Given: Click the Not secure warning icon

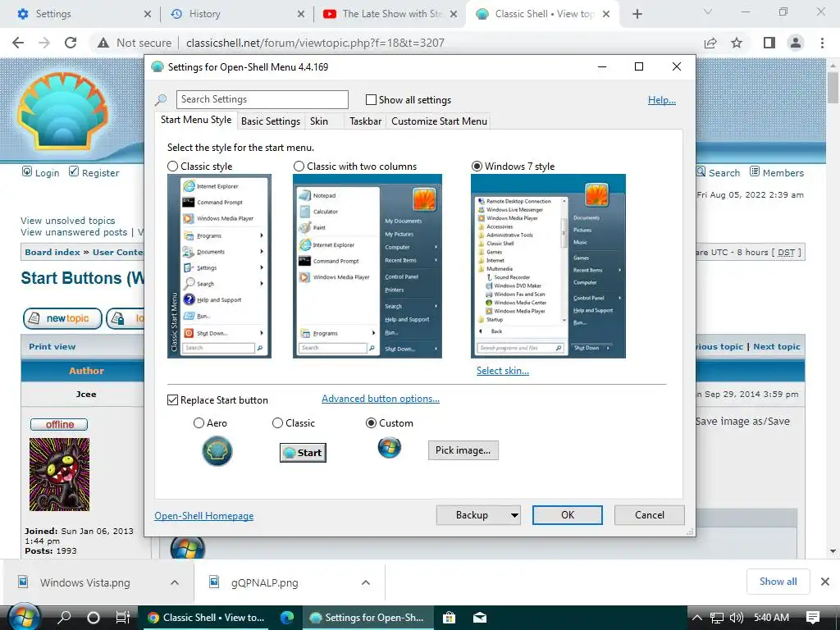Looking at the screenshot, I should [x=103, y=43].
